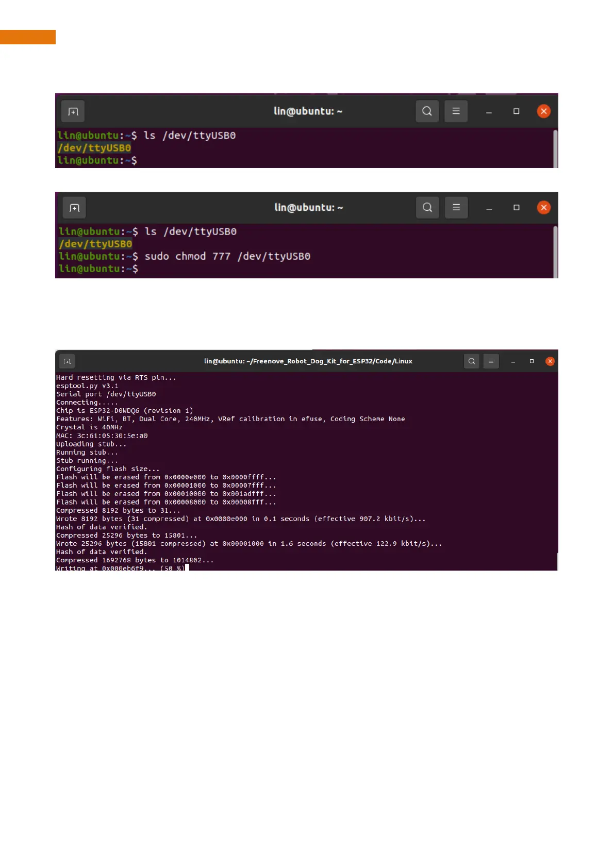Image resolution: width=614 pixels, height=868 pixels.
Task: Open new tab in first terminal window
Action: coord(73,111)
